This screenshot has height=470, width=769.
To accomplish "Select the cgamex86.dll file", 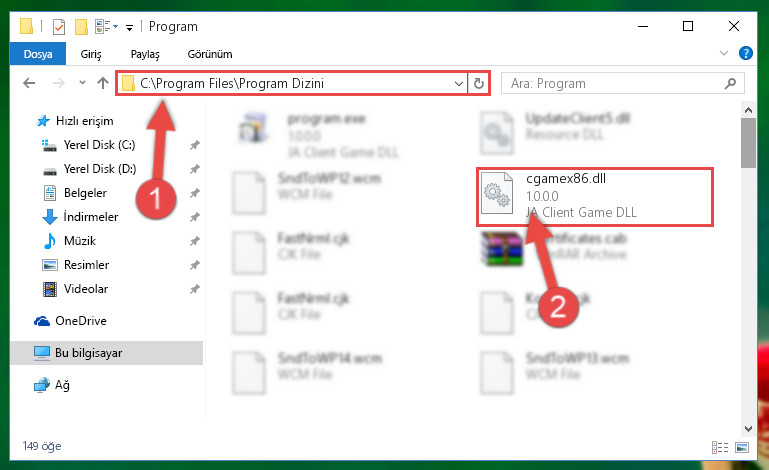I will pos(594,196).
